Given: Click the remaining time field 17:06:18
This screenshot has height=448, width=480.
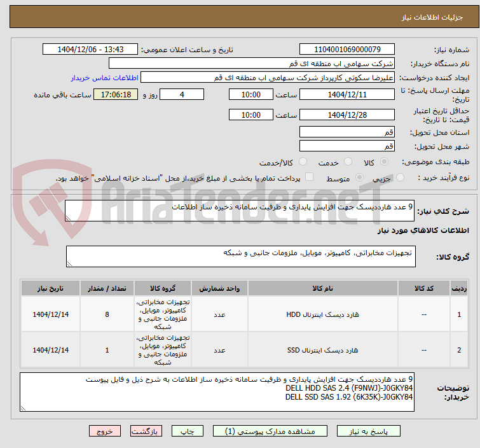Looking at the screenshot, I should point(116,94).
